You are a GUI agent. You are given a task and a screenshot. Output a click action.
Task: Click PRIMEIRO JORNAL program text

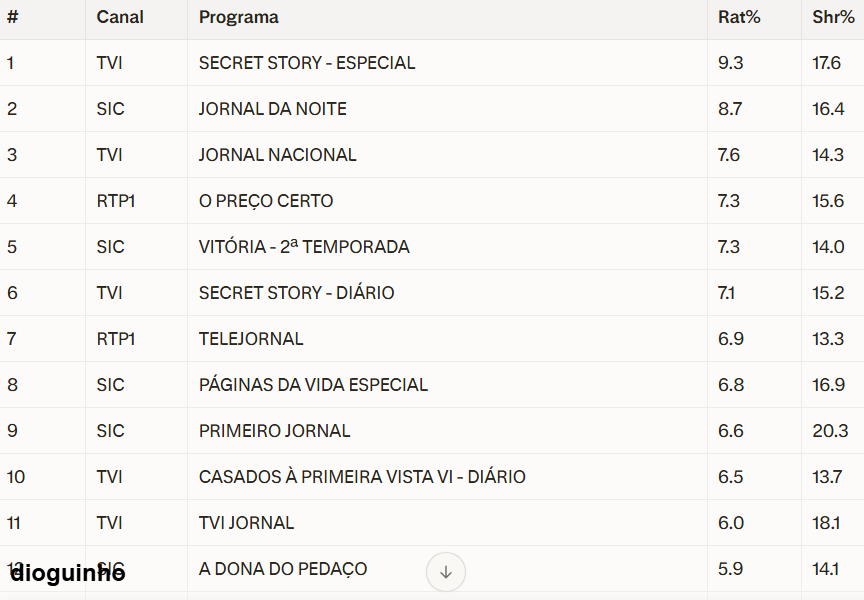[x=275, y=431]
